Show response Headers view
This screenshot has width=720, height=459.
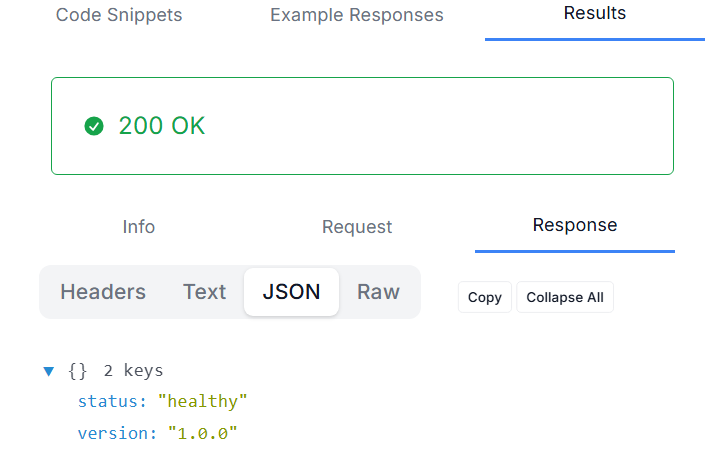pos(103,292)
